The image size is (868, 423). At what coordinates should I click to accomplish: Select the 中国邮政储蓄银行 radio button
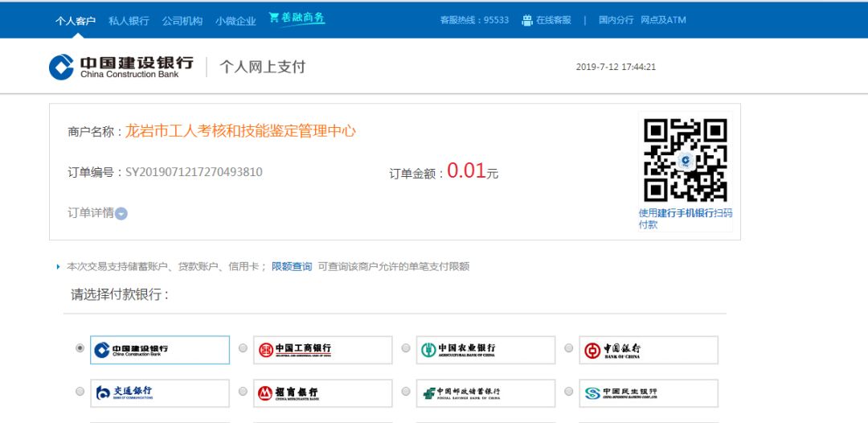point(406,392)
